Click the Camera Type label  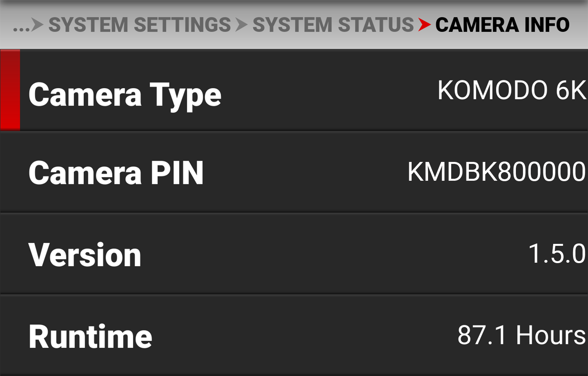(x=125, y=95)
